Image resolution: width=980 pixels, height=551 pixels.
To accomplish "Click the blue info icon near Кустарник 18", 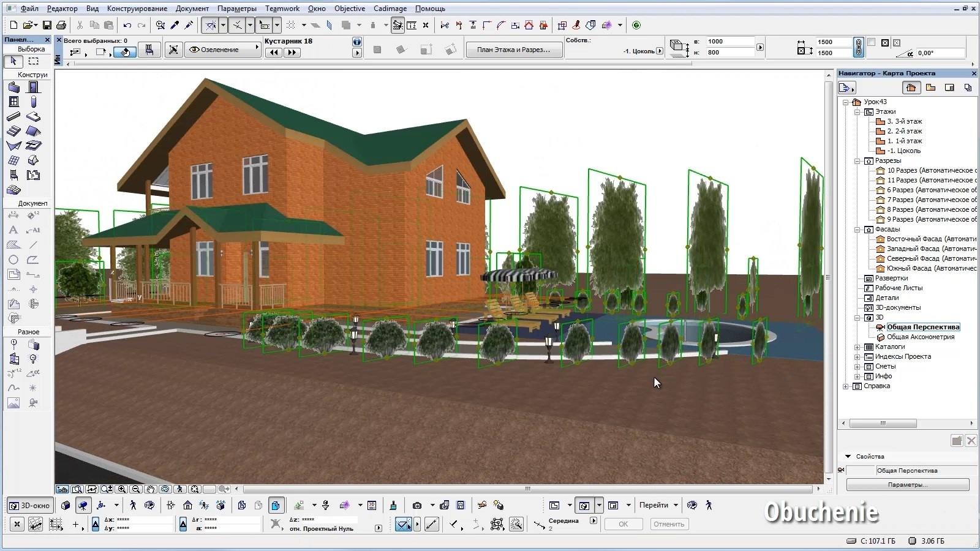I will point(357,42).
